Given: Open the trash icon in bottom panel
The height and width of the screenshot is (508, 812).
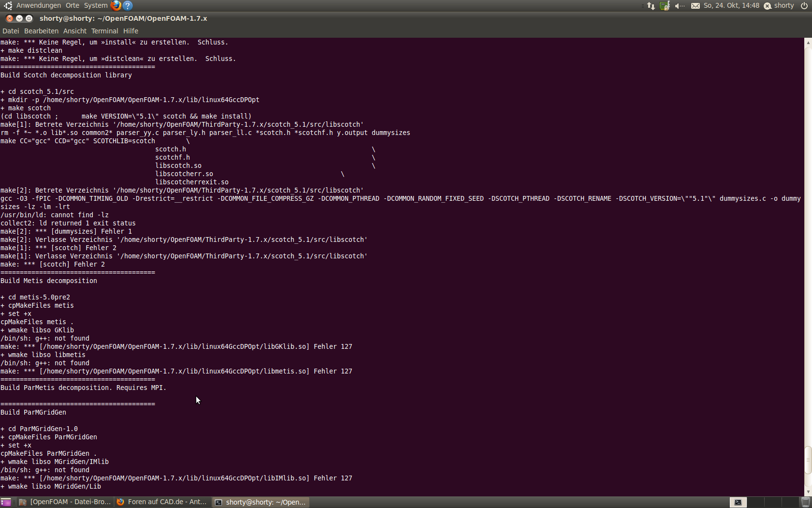Looking at the screenshot, I should [x=806, y=502].
